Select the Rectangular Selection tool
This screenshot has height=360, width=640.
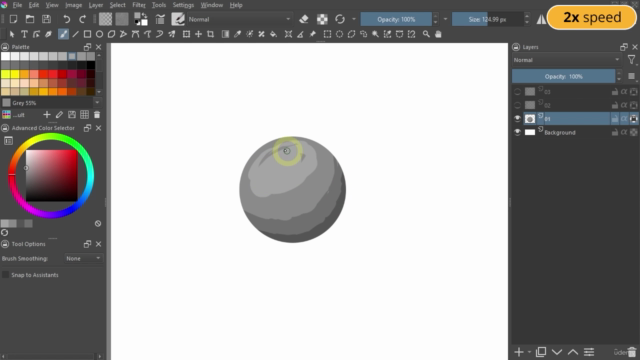tap(327, 34)
